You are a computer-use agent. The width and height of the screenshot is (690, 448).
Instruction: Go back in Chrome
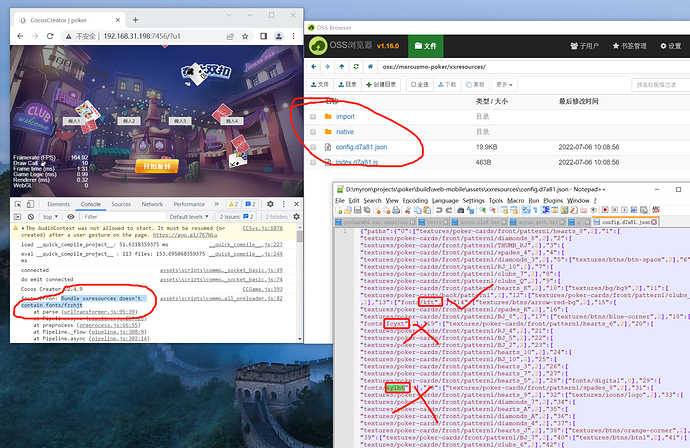(x=20, y=36)
